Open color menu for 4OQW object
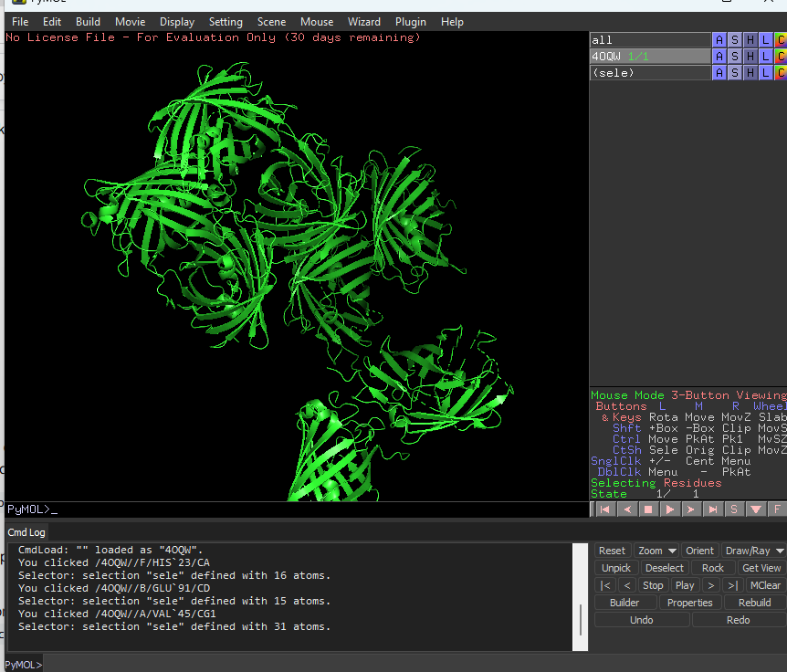Image resolution: width=787 pixels, height=672 pixels. click(780, 57)
